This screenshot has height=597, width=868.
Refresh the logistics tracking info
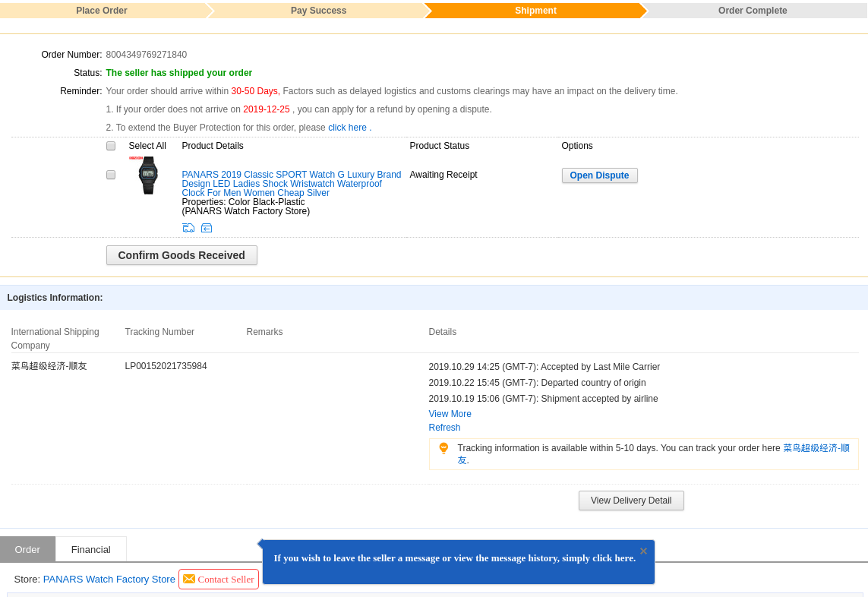(x=444, y=428)
